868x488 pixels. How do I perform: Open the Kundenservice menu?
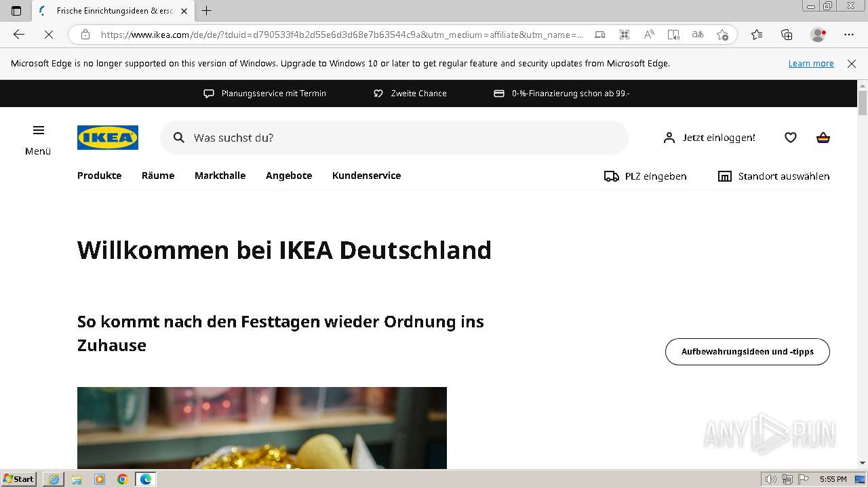pyautogui.click(x=367, y=176)
